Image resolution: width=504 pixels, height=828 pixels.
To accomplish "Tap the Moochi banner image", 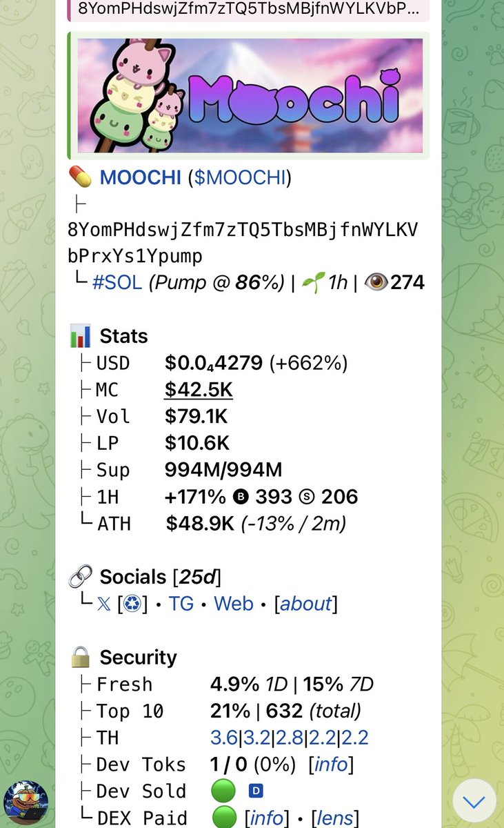I will pyautogui.click(x=250, y=95).
